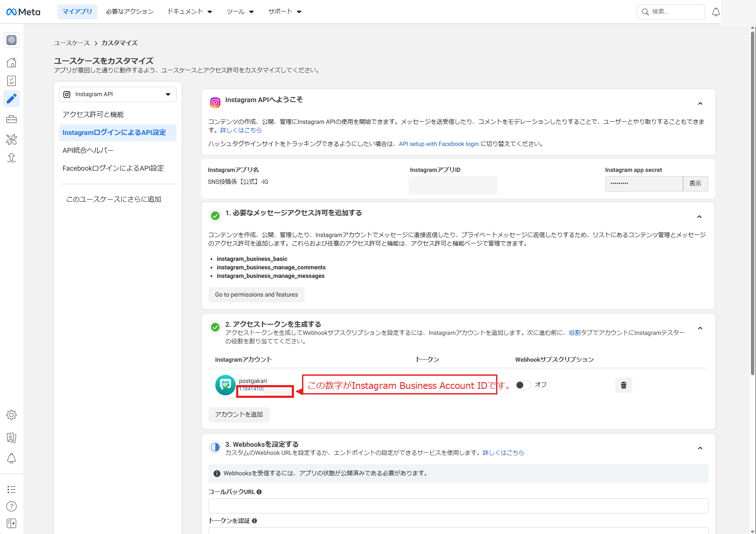The height and width of the screenshot is (534, 756).
Task: Click info icon next to トークンを認証
Action: pyautogui.click(x=254, y=521)
